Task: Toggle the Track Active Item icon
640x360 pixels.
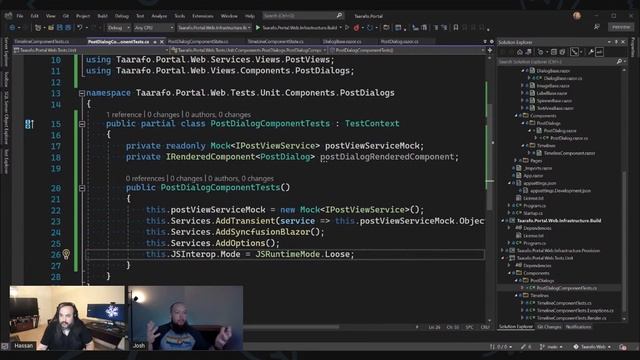Action: [574, 52]
